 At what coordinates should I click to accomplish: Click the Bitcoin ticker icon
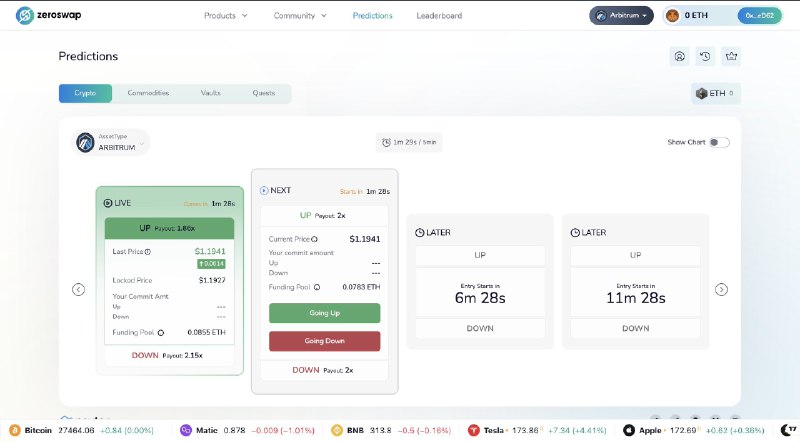tap(15, 430)
